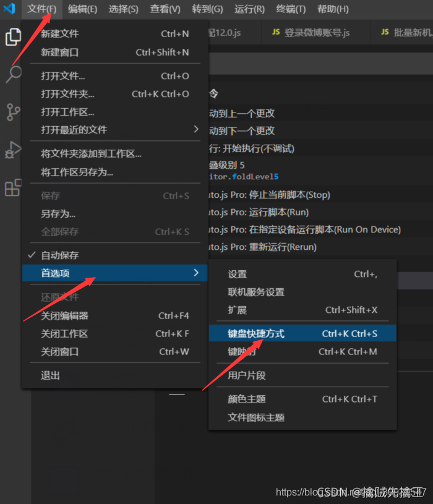Select 扩展 in preferences submenu
The image size is (433, 504).
[x=302, y=310]
